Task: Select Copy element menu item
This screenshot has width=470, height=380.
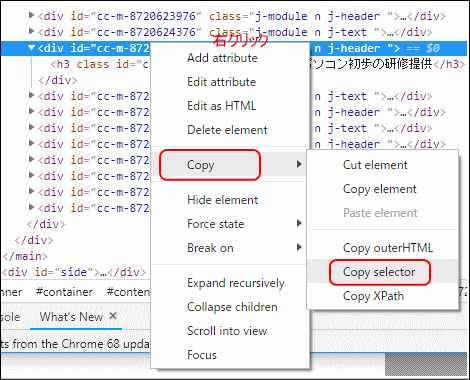Action: click(x=380, y=189)
